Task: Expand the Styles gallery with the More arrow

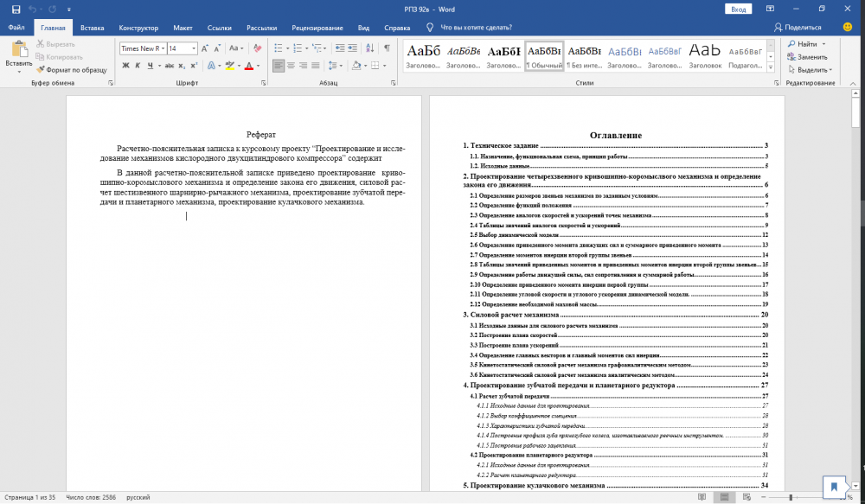Action: tap(773, 67)
